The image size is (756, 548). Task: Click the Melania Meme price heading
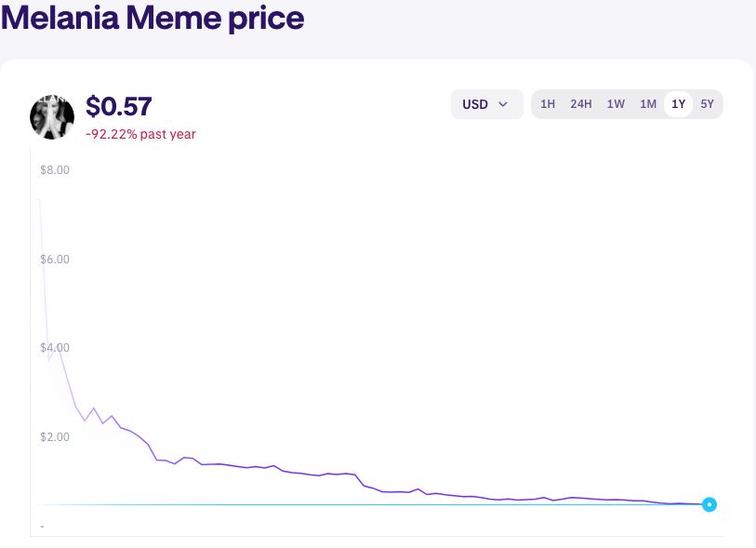(153, 18)
